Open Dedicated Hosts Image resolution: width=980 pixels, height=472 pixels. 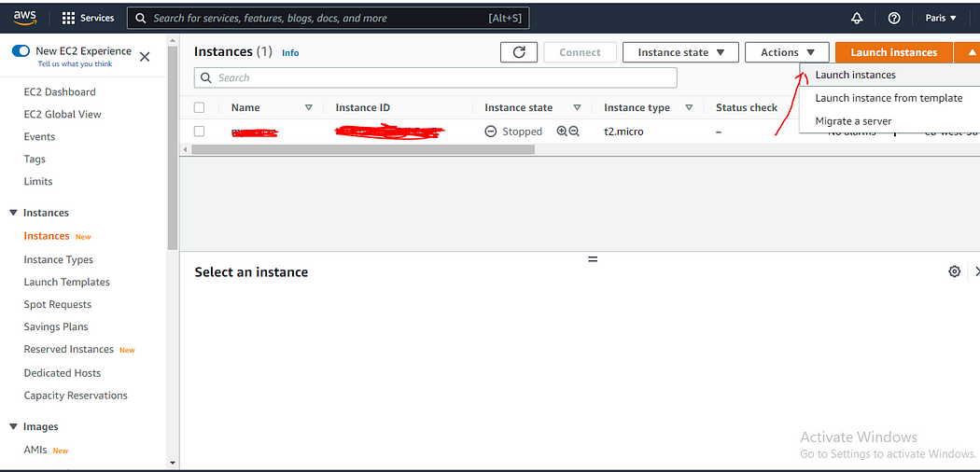coord(62,373)
